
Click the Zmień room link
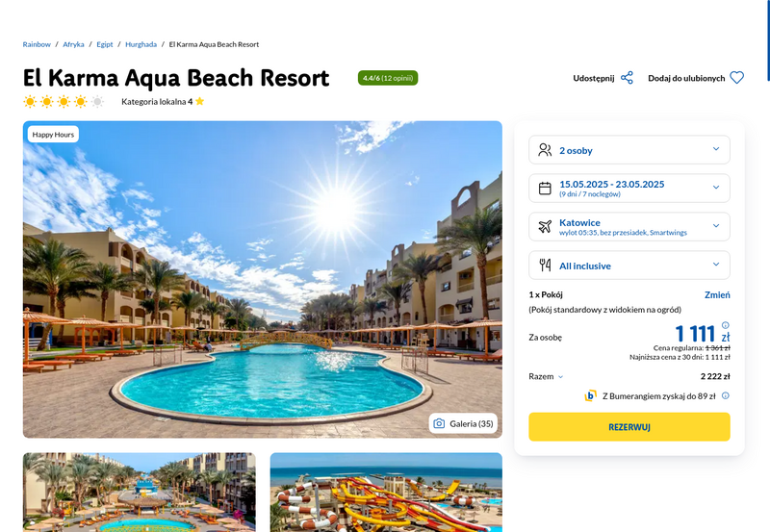pyautogui.click(x=717, y=295)
